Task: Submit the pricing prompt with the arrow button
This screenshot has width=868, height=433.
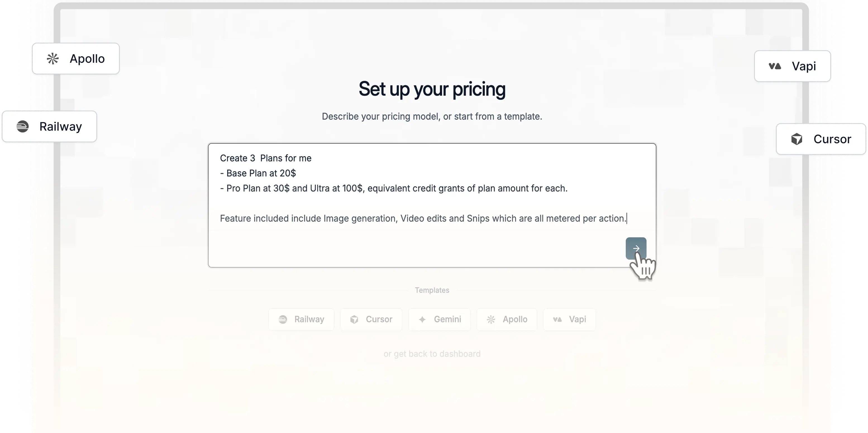Action: (636, 249)
